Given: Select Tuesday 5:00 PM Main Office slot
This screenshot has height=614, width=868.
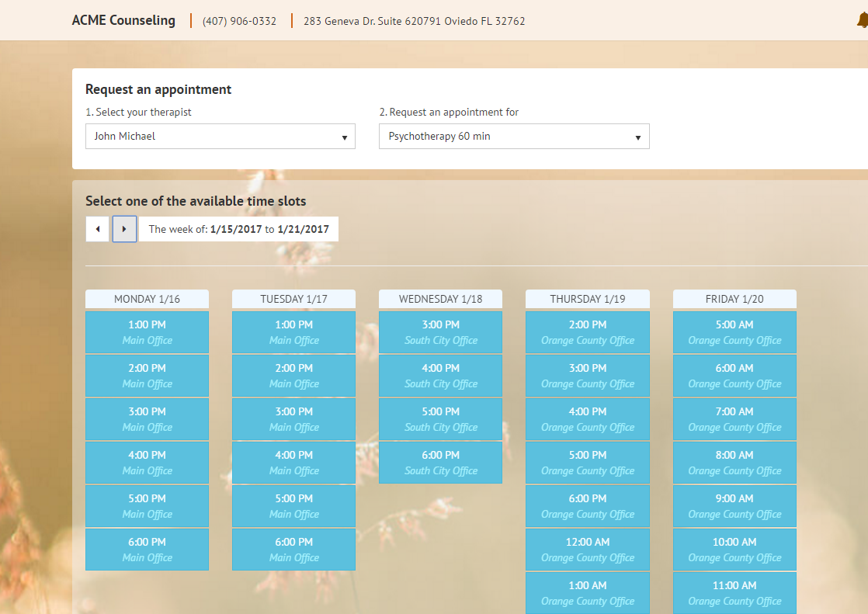Looking at the screenshot, I should click(x=294, y=506).
